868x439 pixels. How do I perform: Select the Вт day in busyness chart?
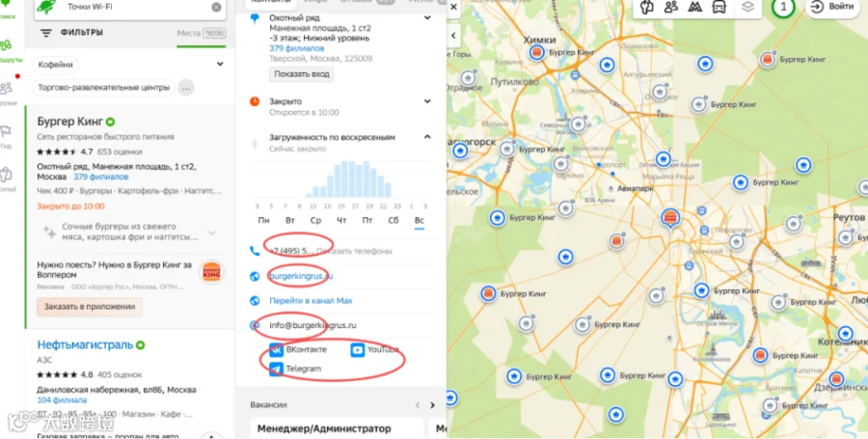tap(290, 220)
